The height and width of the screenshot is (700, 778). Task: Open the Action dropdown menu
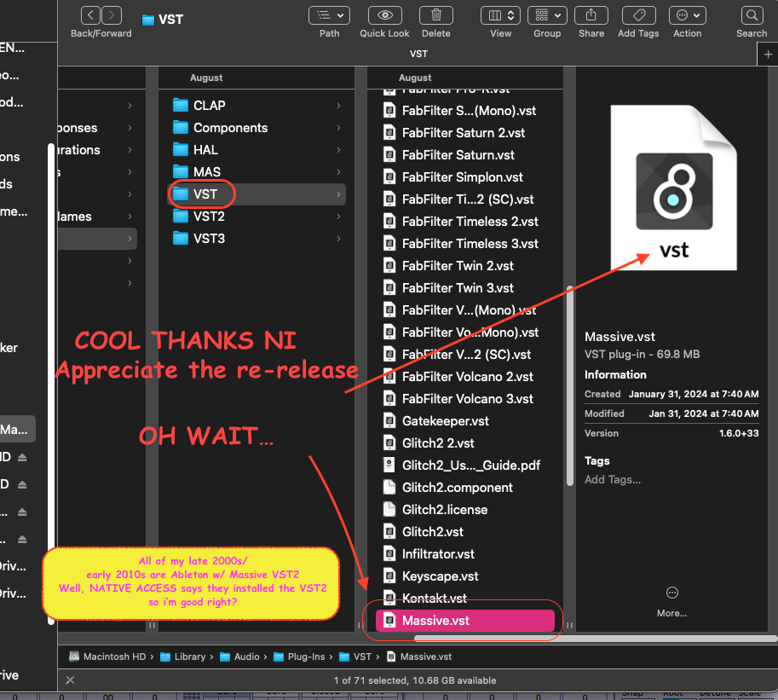click(x=687, y=15)
